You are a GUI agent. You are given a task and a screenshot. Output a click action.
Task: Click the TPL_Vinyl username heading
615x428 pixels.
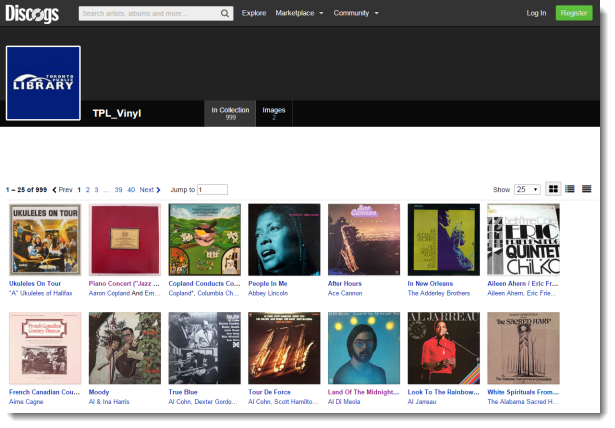tap(117, 113)
